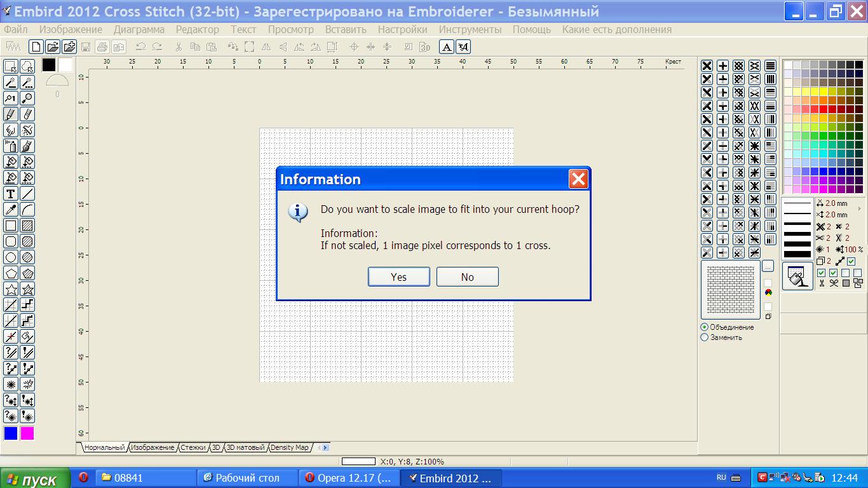
Task: Select the eyedropper color picker tool
Action: (x=11, y=210)
